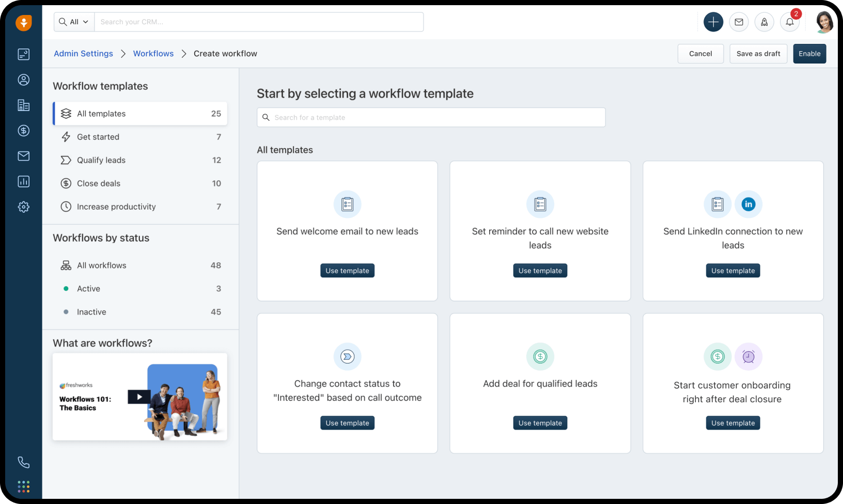This screenshot has width=843, height=504.
Task: Open the user profile avatar menu
Action: 824,22
